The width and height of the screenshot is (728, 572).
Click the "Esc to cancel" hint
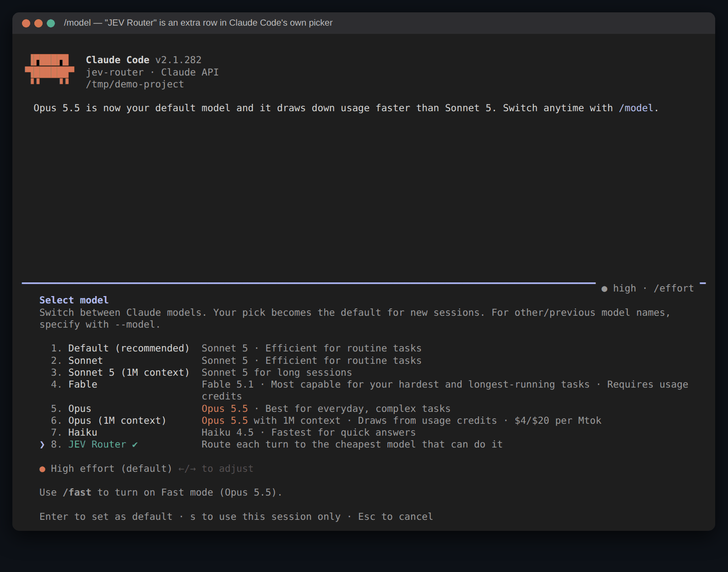click(x=396, y=517)
